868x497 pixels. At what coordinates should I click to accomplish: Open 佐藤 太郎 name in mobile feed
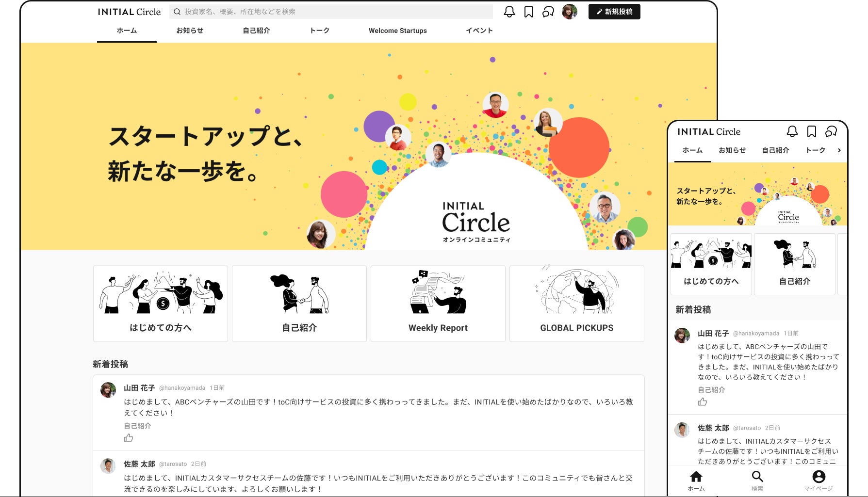click(x=713, y=428)
